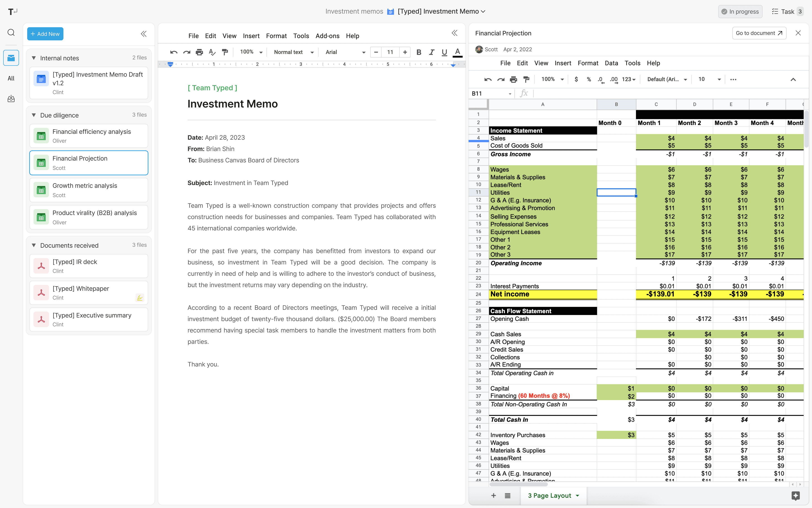Increase font size with plus button
The width and height of the screenshot is (812, 508).
pos(405,52)
